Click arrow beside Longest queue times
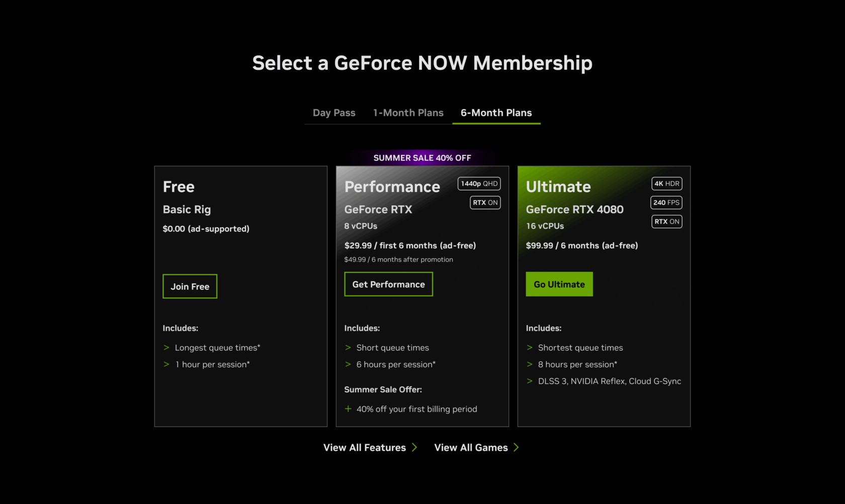This screenshot has width=845, height=504. (166, 348)
